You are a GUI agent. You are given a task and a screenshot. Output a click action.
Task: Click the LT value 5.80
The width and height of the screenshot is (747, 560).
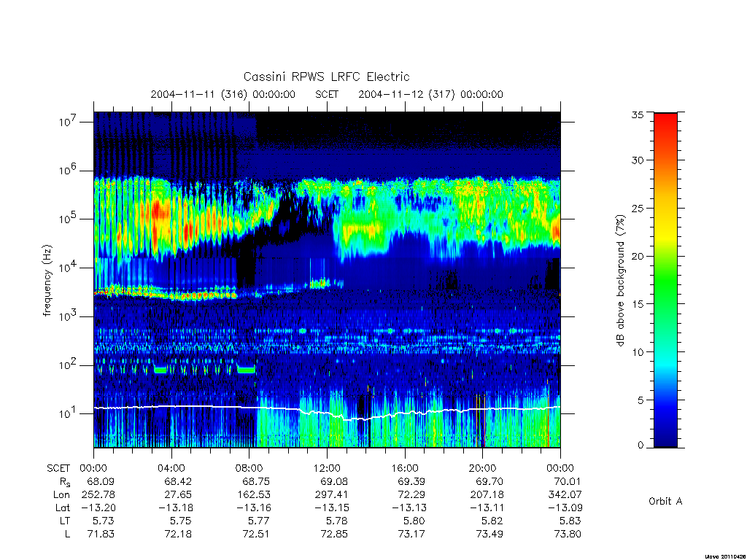pyautogui.click(x=411, y=521)
